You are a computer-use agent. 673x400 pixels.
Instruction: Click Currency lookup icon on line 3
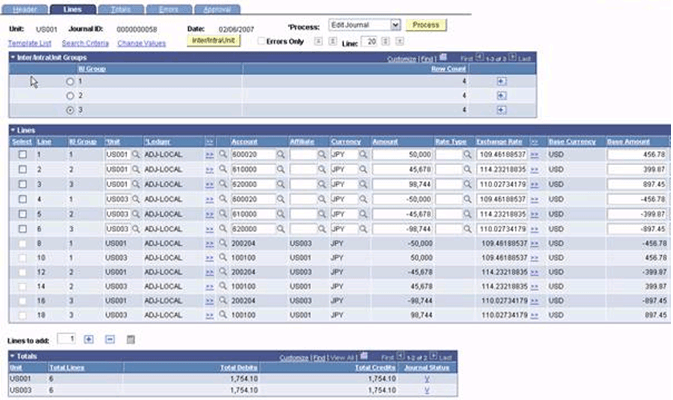click(x=363, y=184)
